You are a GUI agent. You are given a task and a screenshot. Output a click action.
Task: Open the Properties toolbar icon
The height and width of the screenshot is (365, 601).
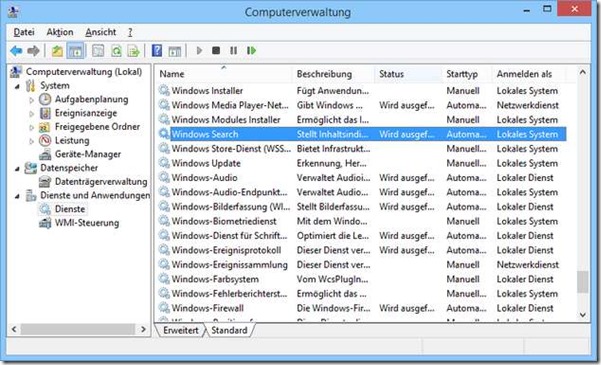click(x=98, y=51)
